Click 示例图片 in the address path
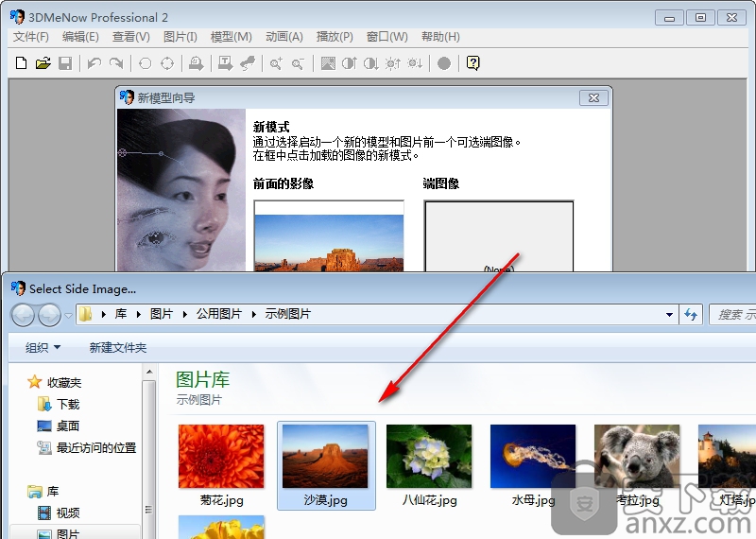The image size is (756, 539). 288,314
